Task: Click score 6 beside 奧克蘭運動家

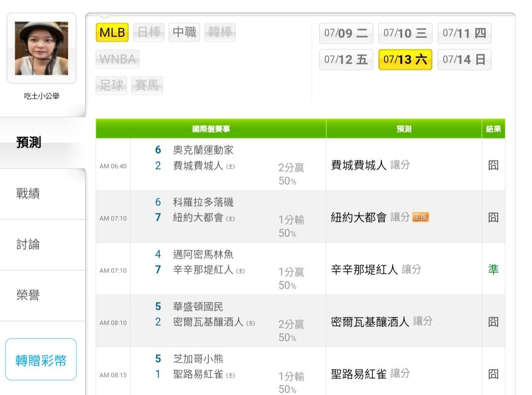Action: (x=158, y=150)
